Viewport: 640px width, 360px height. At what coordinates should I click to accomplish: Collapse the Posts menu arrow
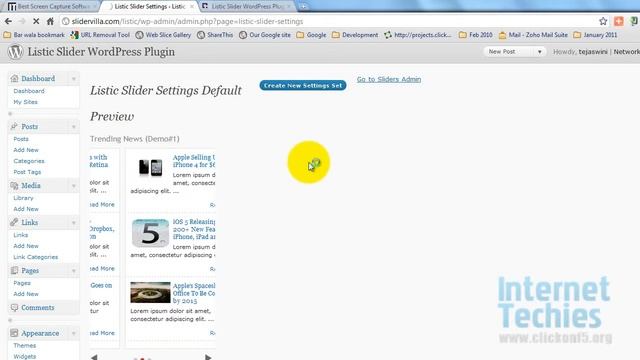(74, 127)
